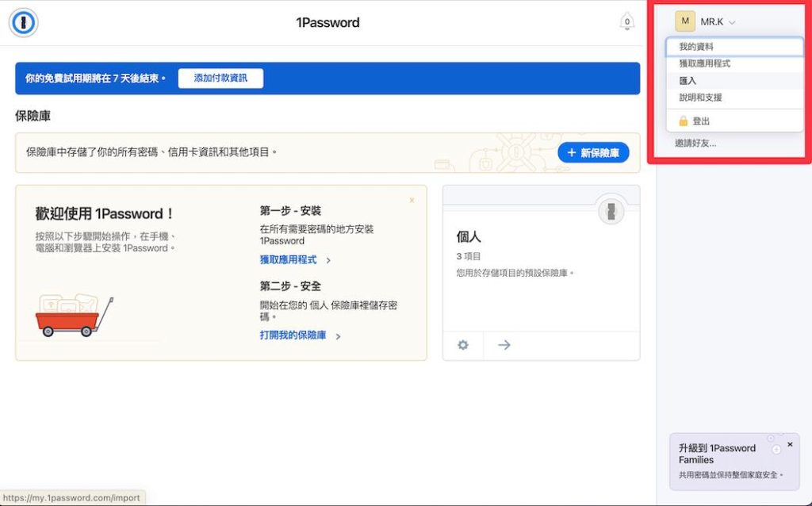Open 個人 vault with arrow icon
Image resolution: width=812 pixels, height=506 pixels.
(x=504, y=345)
